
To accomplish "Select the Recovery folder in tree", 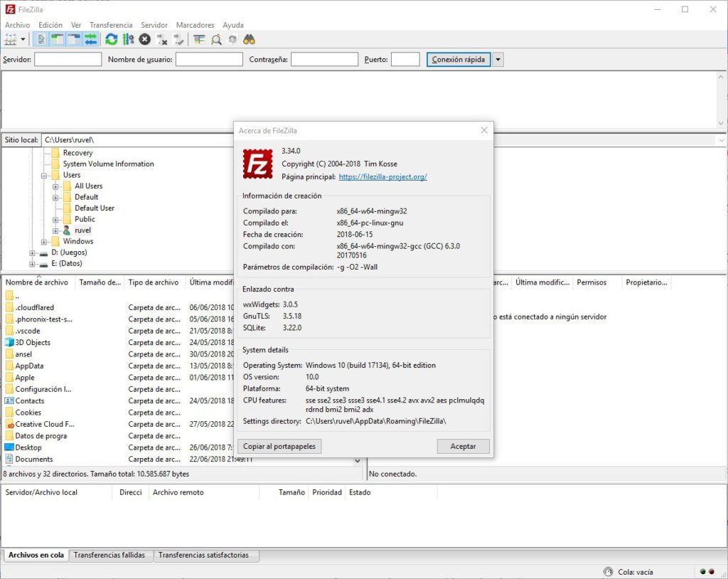I will click(77, 153).
